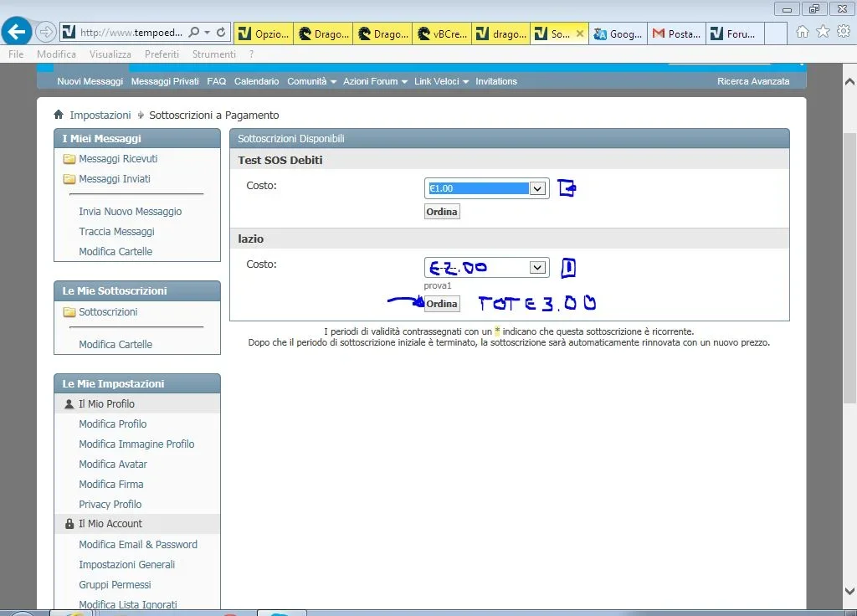Click the Messaggi Ricevuti folder icon
The image size is (857, 616).
[x=69, y=159]
